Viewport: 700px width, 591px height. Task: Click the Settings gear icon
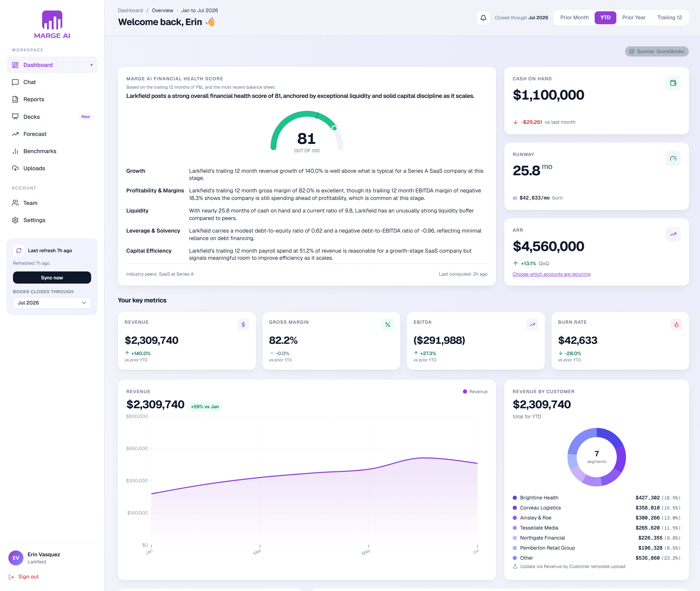pos(15,220)
